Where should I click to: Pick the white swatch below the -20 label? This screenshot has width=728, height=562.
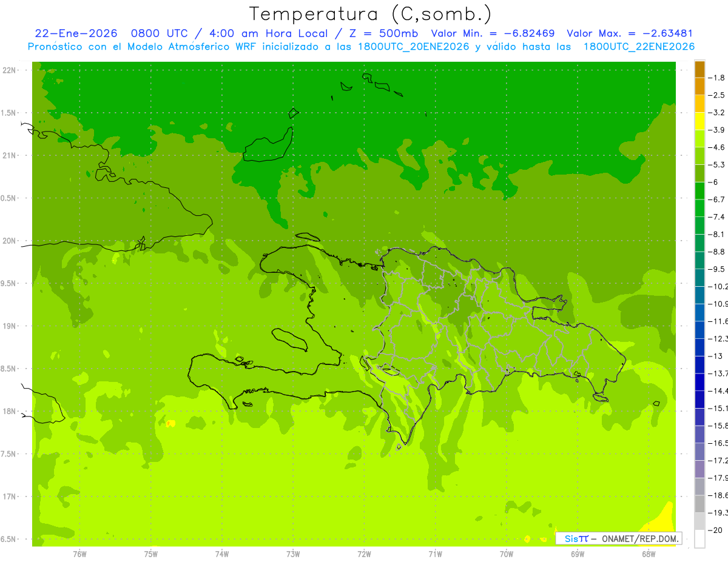699,539
